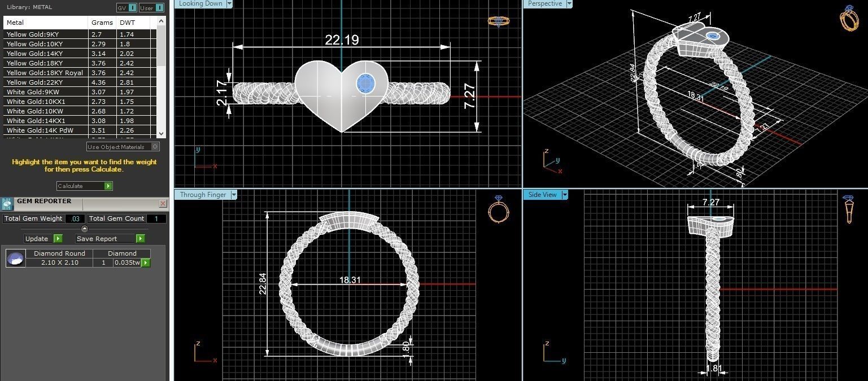
Task: Select the Yellow Gold:9KY row
Action: [x=79, y=34]
